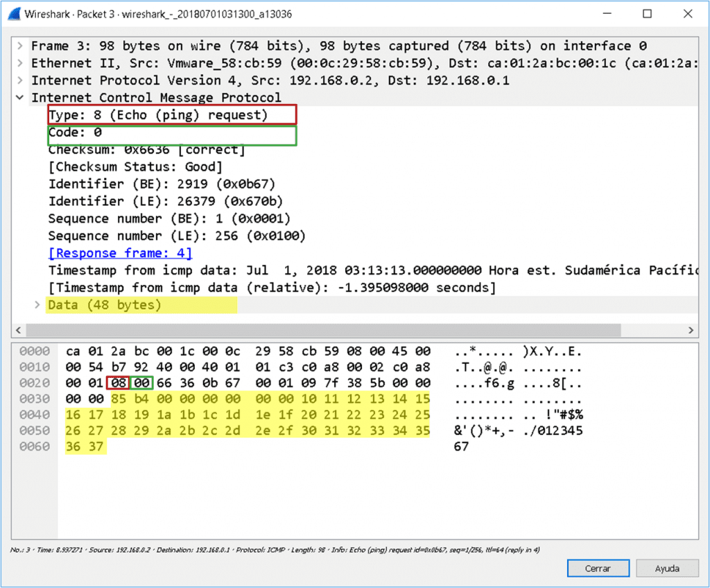Screen dimensions: 710x588
Task: Open Response frame 4 via the blue link
Action: [x=119, y=252]
